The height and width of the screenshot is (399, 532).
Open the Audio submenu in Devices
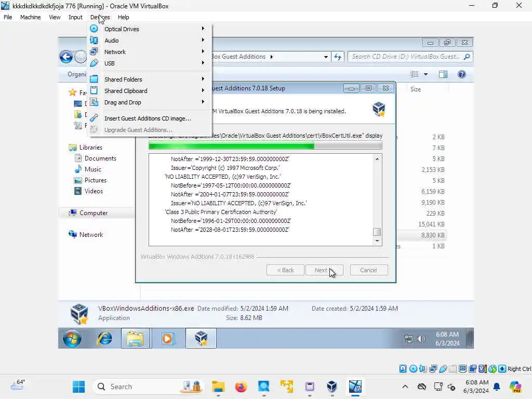[x=149, y=41]
